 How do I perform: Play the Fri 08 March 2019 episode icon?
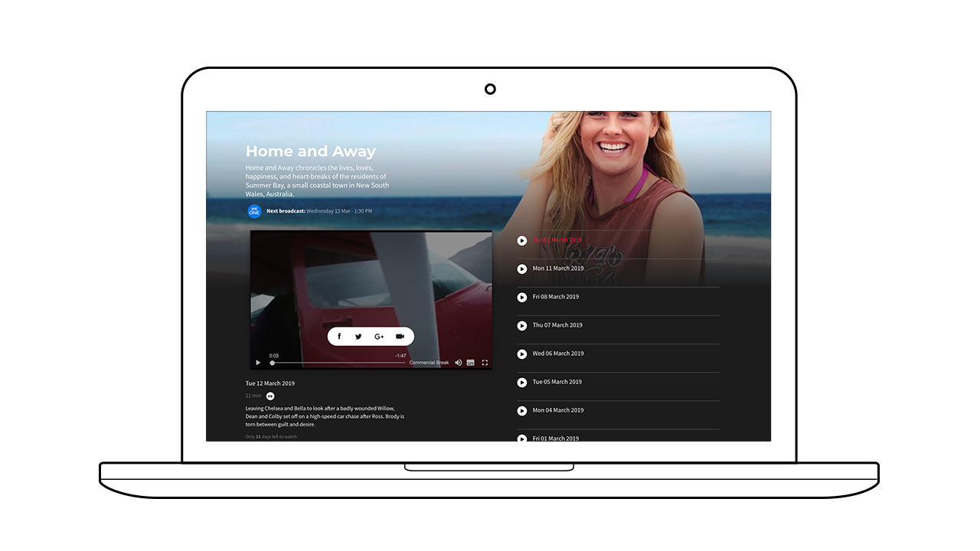pos(522,297)
